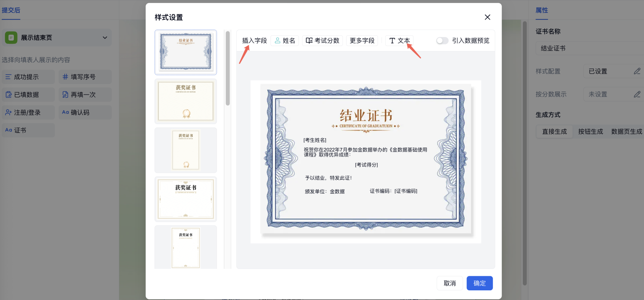Add a 文本 text element
Image resolution: width=644 pixels, height=300 pixels.
pos(399,41)
